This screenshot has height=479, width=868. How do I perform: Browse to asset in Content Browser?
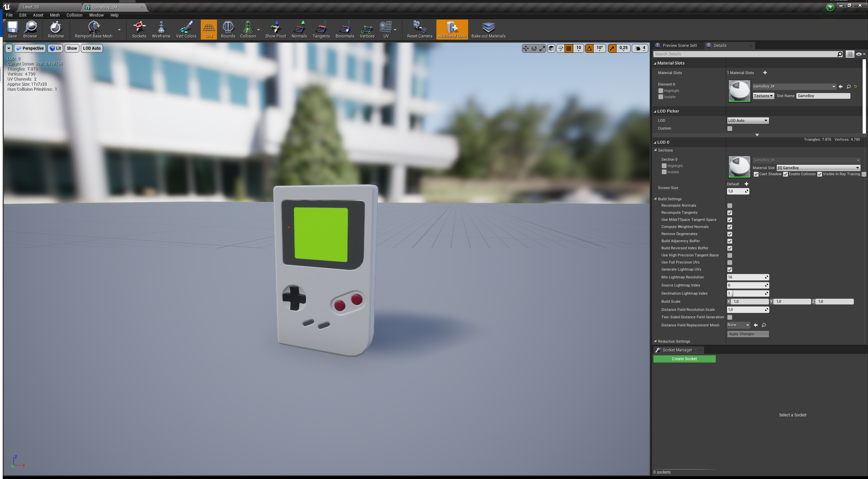pos(30,29)
